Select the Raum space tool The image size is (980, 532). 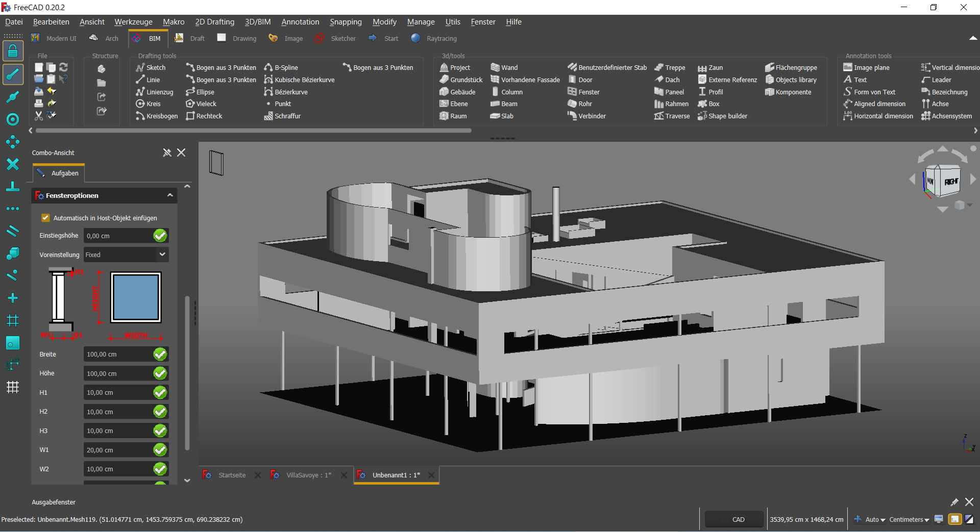[x=453, y=116]
